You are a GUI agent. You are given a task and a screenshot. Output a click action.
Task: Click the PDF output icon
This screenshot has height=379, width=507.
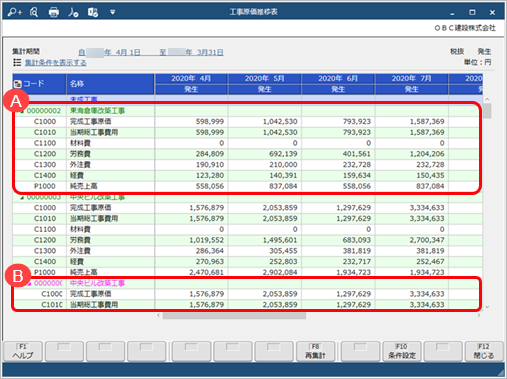click(x=73, y=12)
